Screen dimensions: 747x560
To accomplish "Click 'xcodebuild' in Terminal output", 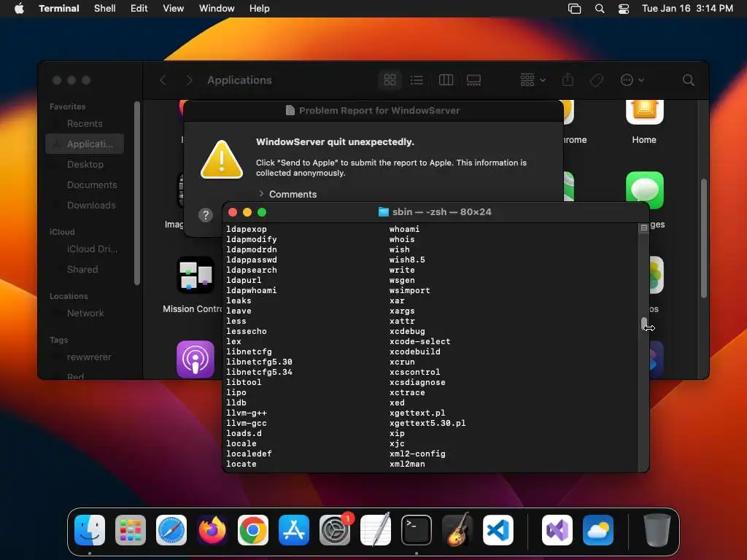I will tap(414, 351).
